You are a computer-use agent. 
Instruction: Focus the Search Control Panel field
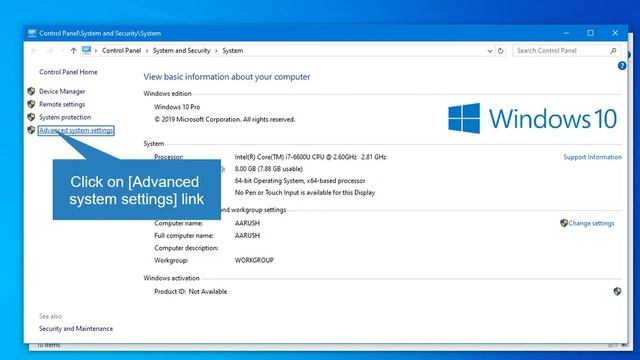567,51
